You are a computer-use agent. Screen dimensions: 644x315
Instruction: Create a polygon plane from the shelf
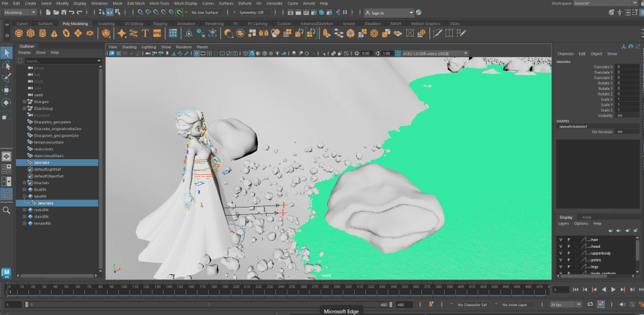click(x=78, y=33)
